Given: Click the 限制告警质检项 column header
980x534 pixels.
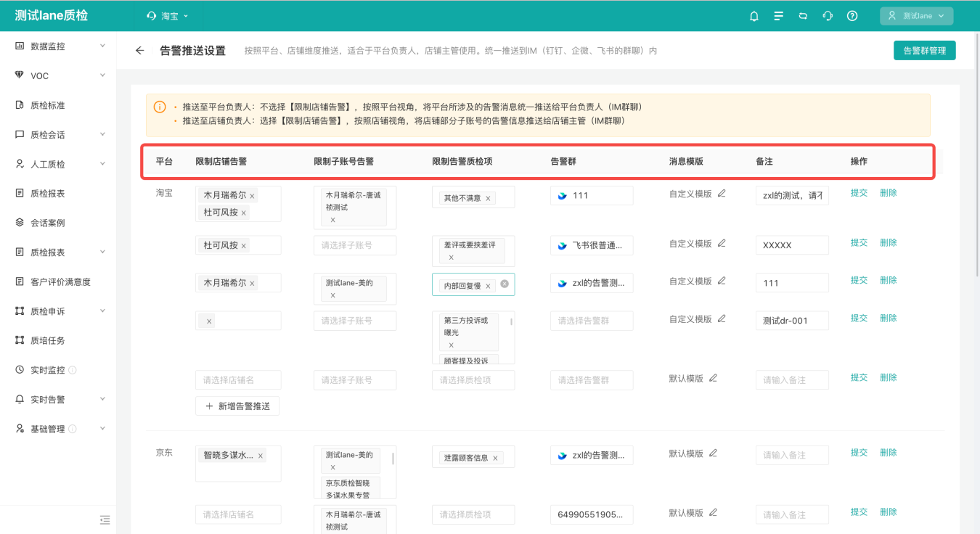Looking at the screenshot, I should 462,161.
